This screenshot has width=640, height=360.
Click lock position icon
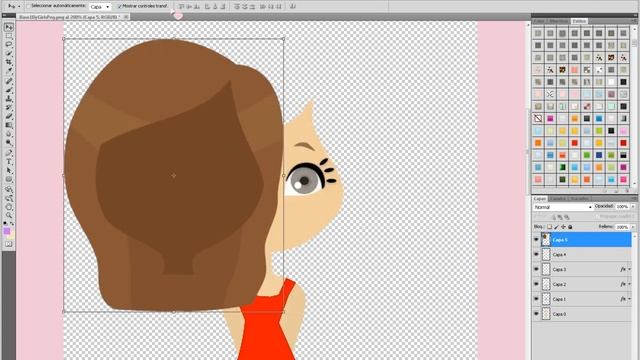pos(563,227)
